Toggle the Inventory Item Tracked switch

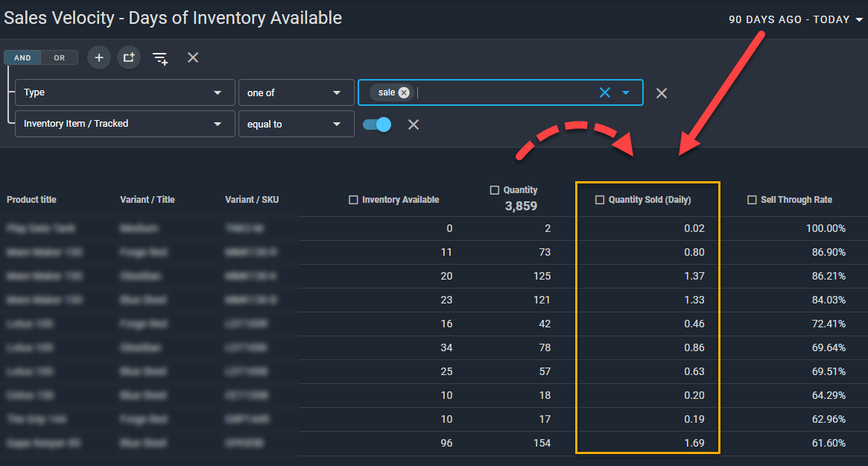[377, 125]
